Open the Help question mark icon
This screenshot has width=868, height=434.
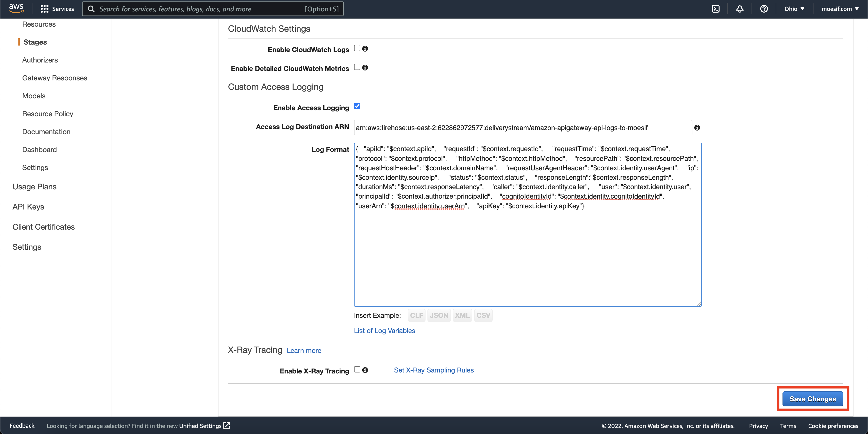(x=764, y=9)
